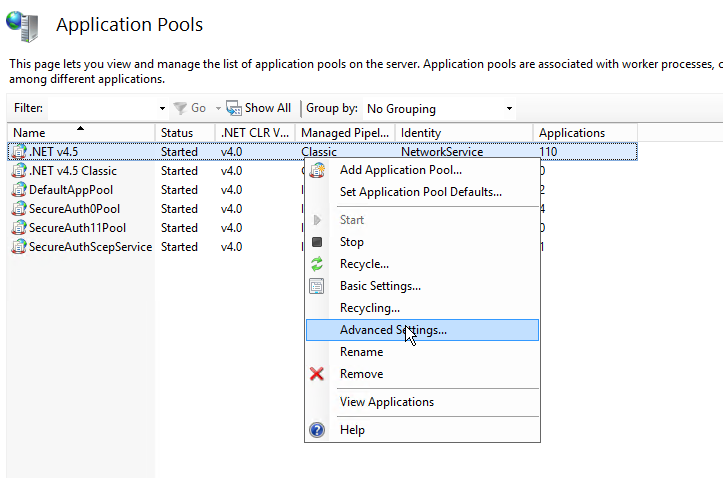This screenshot has width=723, height=478.
Task: Click the Go filter funnel icon
Action: click(x=180, y=108)
